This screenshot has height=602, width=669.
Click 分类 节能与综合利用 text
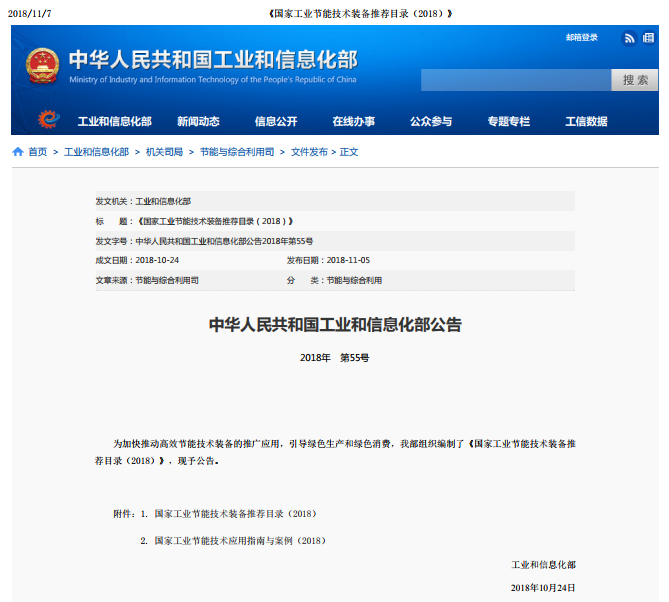pos(334,280)
